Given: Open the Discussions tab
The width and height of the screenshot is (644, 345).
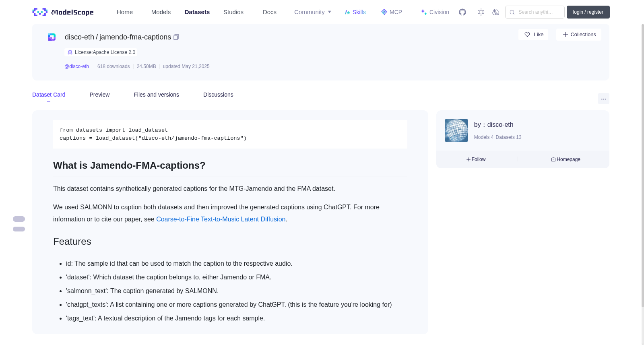Looking at the screenshot, I should click(x=218, y=95).
